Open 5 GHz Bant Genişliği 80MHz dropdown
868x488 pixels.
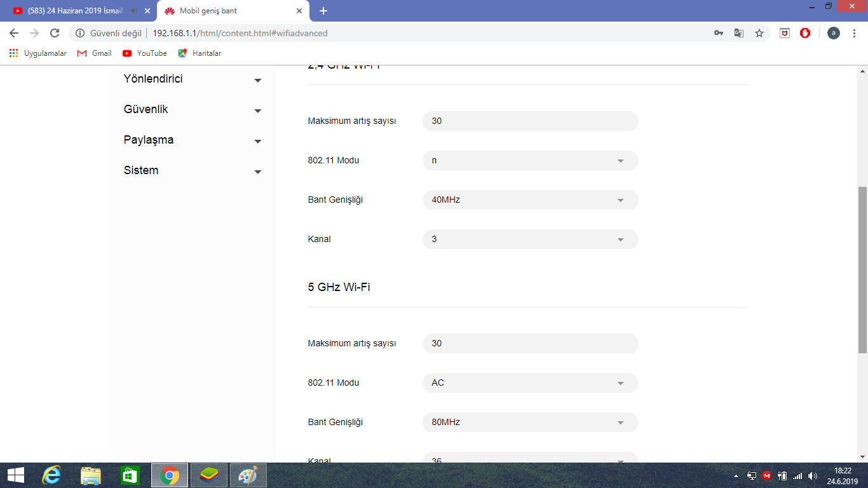[530, 423]
